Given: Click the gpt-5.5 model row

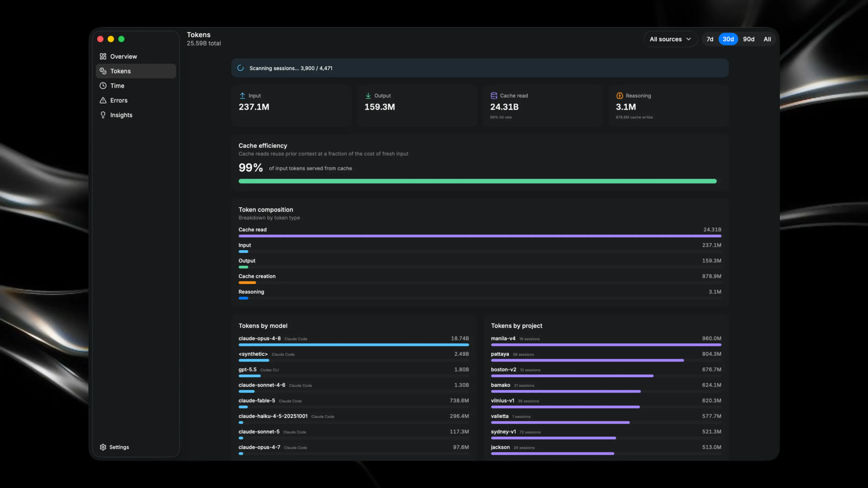Looking at the screenshot, I should (353, 372).
